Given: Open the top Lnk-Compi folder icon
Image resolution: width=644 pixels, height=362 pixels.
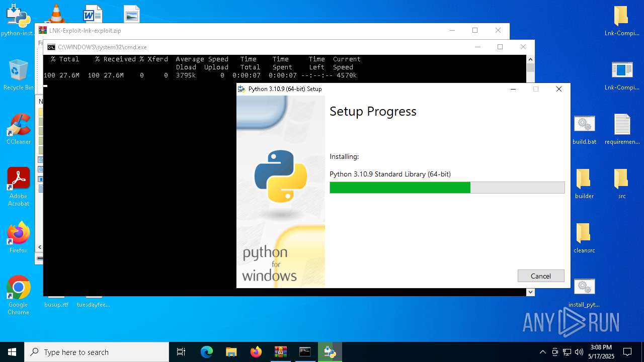Looking at the screenshot, I should (x=622, y=21).
